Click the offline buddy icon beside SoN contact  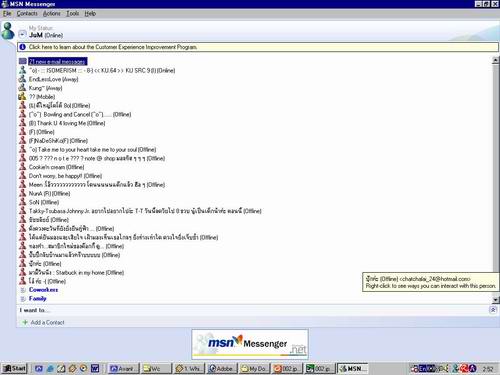[x=22, y=202]
